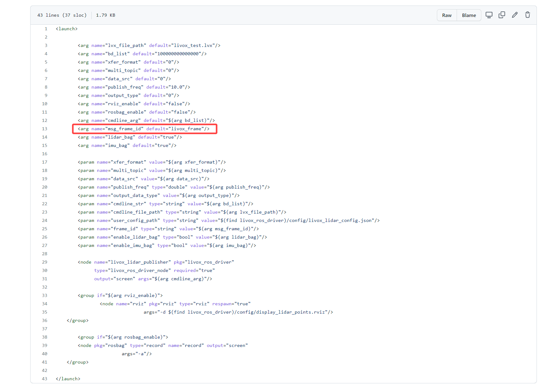Click the livox_lidar_publisher node line
The image size is (556, 392).
pos(156,262)
